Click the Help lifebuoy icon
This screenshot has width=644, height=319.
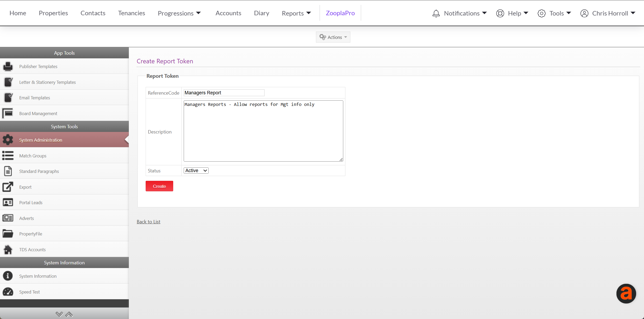[x=500, y=13]
